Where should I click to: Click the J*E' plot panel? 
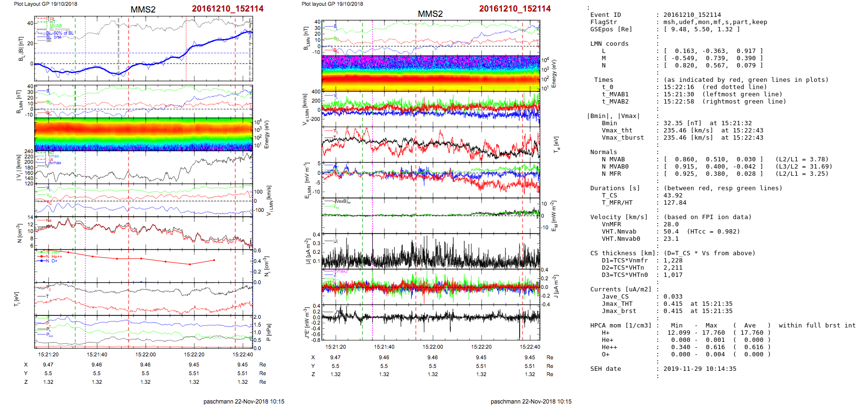[431, 322]
